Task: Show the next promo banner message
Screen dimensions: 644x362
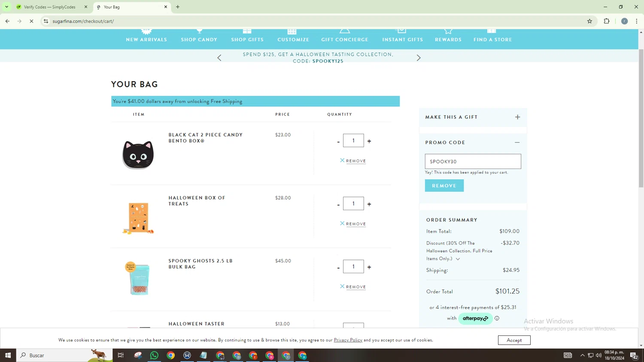Action: [x=419, y=58]
